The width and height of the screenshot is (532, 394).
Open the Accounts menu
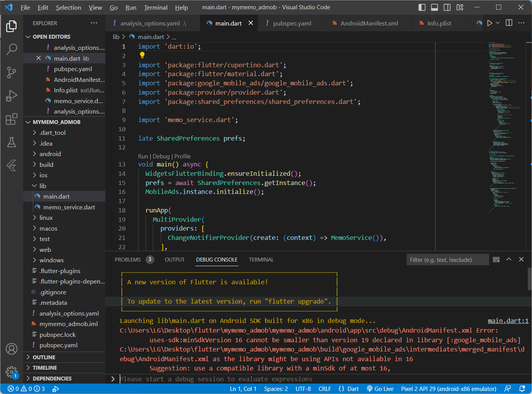pos(12,349)
